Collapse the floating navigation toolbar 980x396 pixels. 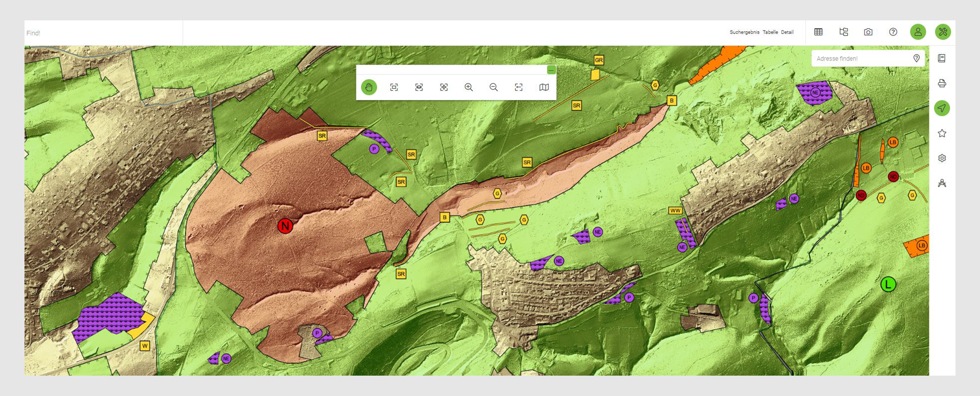click(551, 70)
